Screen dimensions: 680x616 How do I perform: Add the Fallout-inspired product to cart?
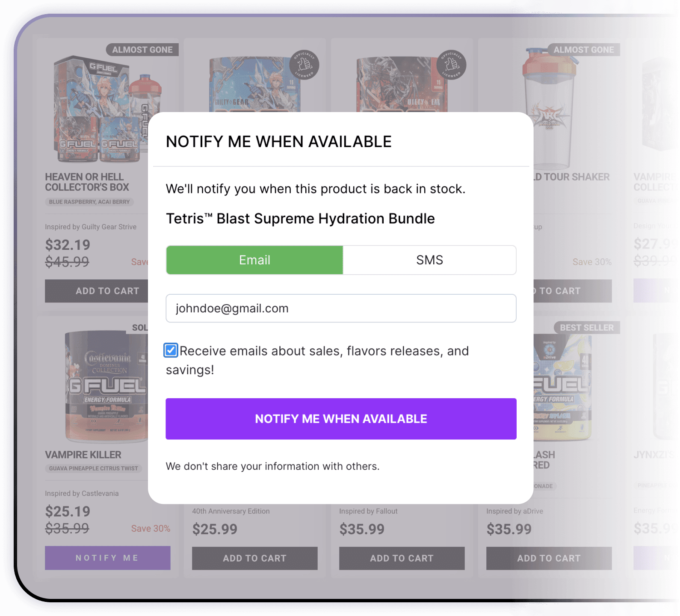click(402, 558)
